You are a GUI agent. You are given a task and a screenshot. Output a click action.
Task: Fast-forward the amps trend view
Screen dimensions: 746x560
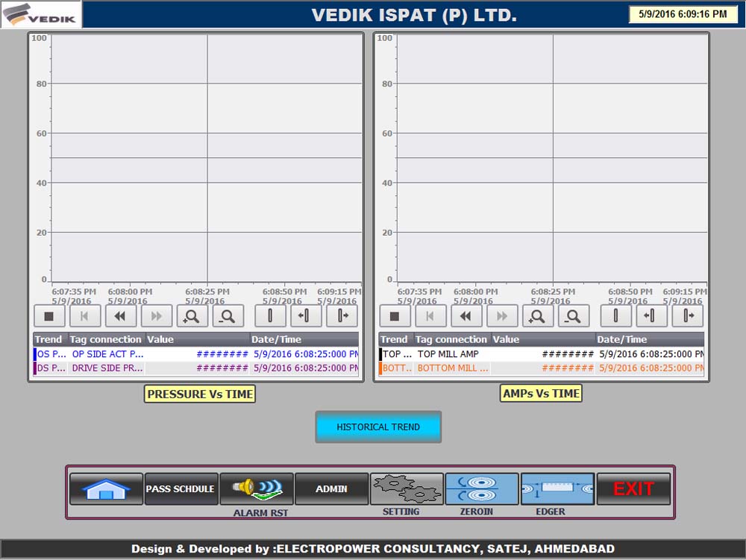pos(502,316)
